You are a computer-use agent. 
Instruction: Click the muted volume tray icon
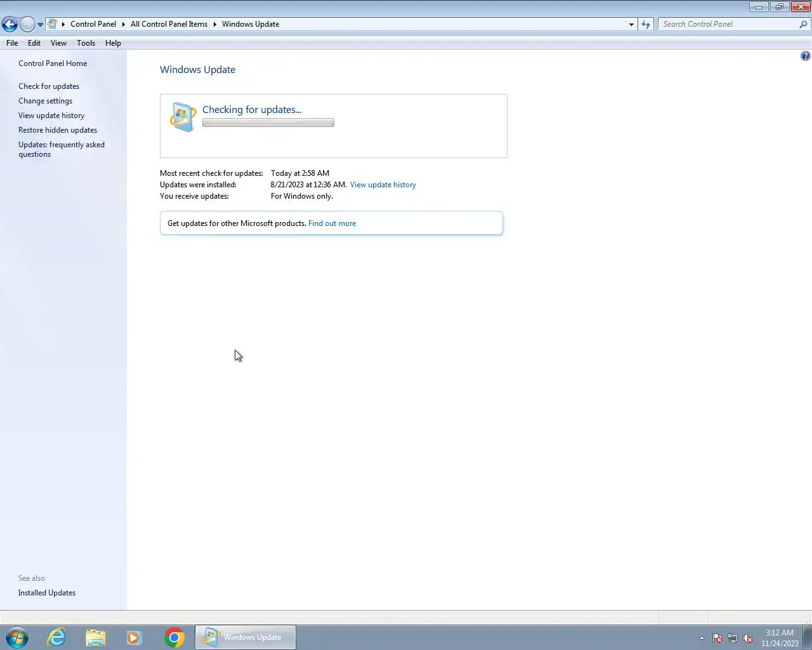(749, 638)
